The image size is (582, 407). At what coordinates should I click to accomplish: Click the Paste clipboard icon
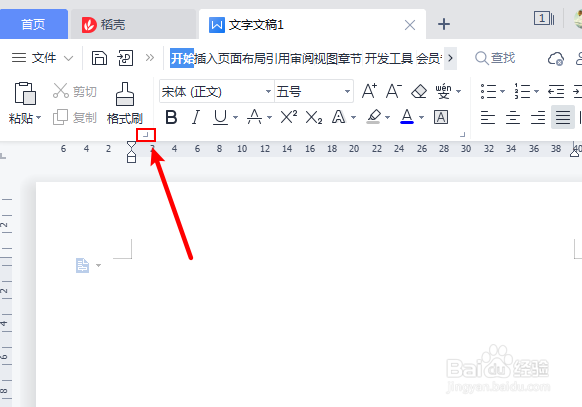pyautogui.click(x=25, y=93)
